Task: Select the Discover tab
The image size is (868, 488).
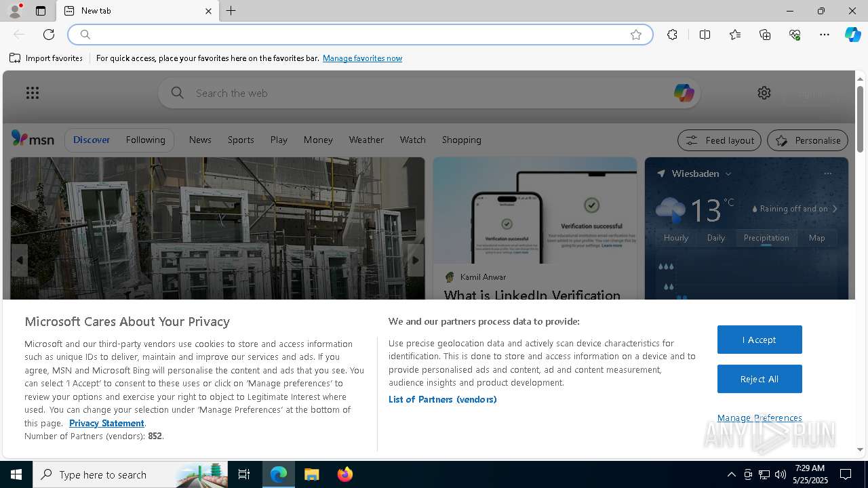Action: [92, 140]
